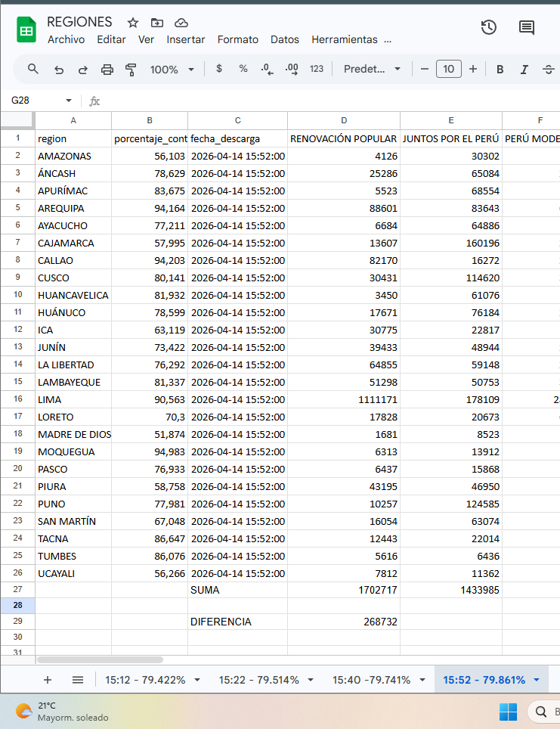Click select-all corner box

click(17, 120)
